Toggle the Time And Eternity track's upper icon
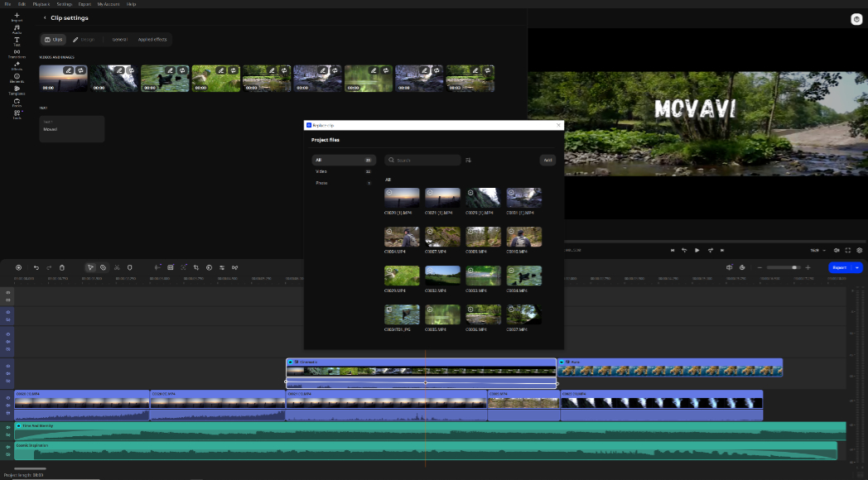Viewport: 868px width, 480px height. click(x=7, y=428)
